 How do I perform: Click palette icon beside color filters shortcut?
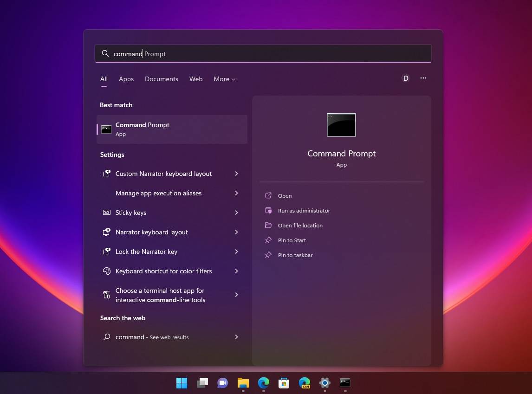tap(106, 271)
